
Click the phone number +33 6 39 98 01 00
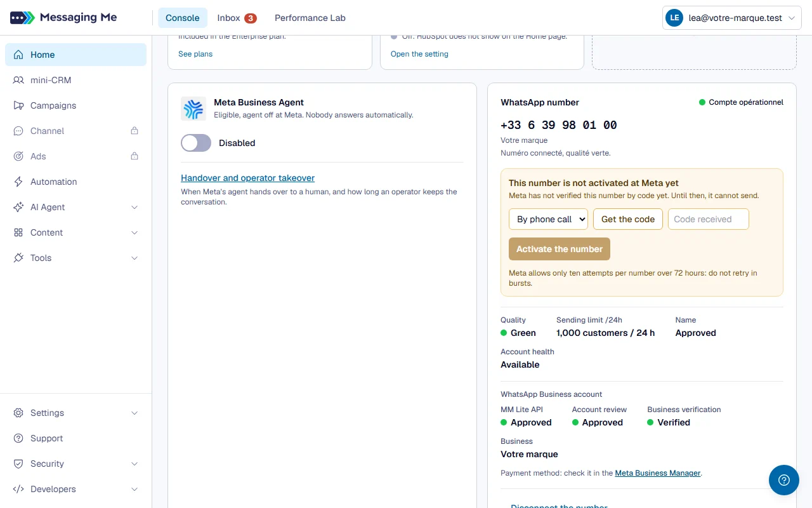pos(559,125)
